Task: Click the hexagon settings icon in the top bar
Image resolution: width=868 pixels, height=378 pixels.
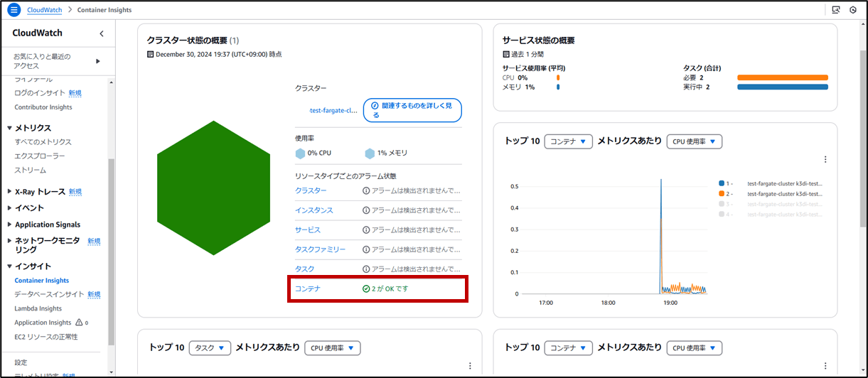Action: 852,10
